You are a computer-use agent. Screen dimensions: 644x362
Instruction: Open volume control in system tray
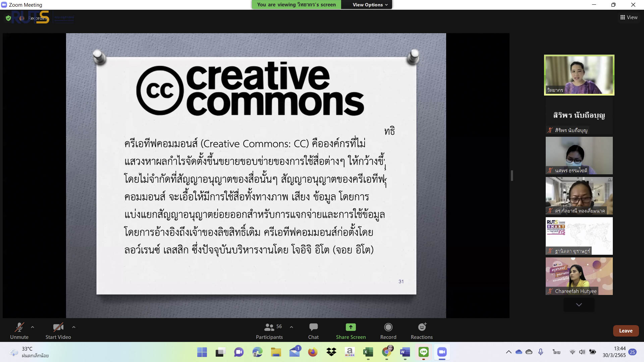coord(582,352)
